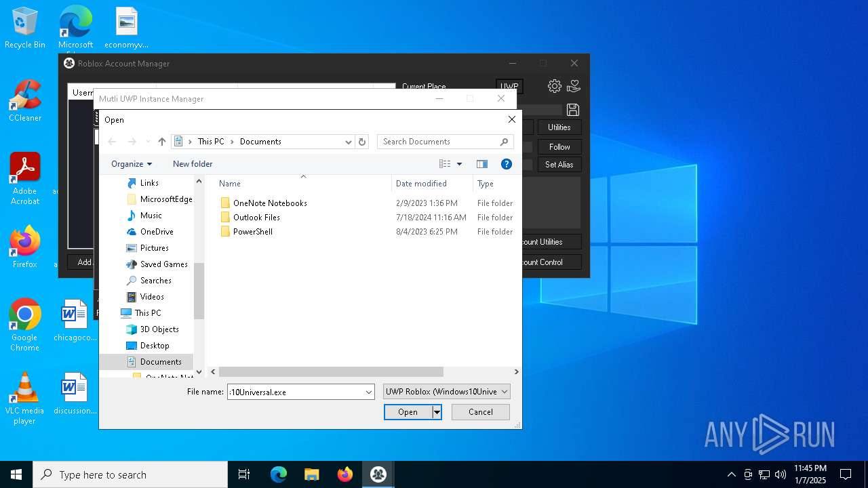868x488 pixels.
Task: Click the Open button
Action: (x=408, y=412)
